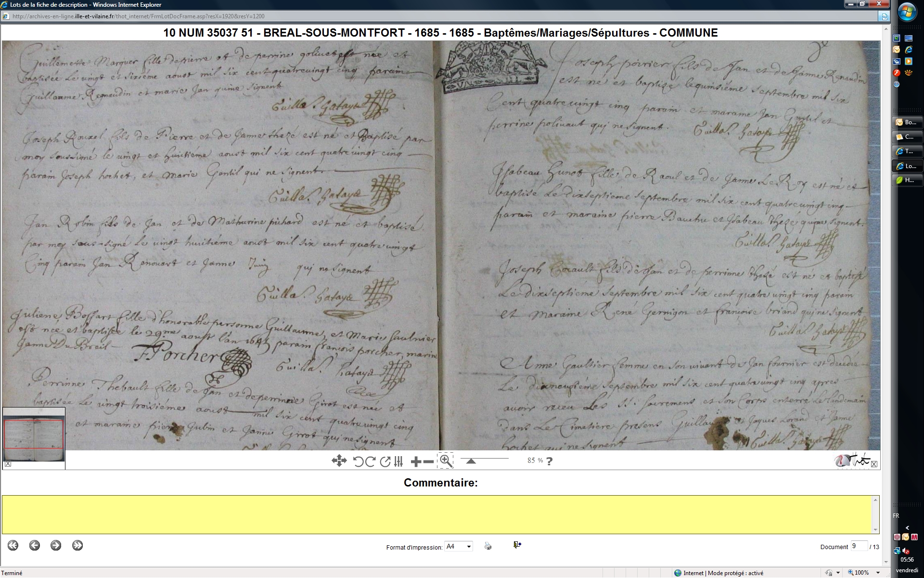Viewport: 924px width, 578px height.
Task: Activate the magnifier zoom-area tool
Action: [446, 461]
